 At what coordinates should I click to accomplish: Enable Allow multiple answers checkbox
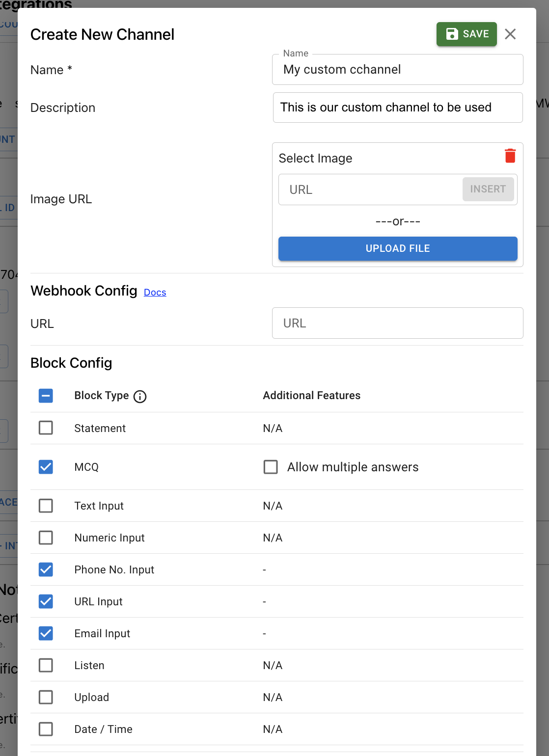tap(271, 467)
